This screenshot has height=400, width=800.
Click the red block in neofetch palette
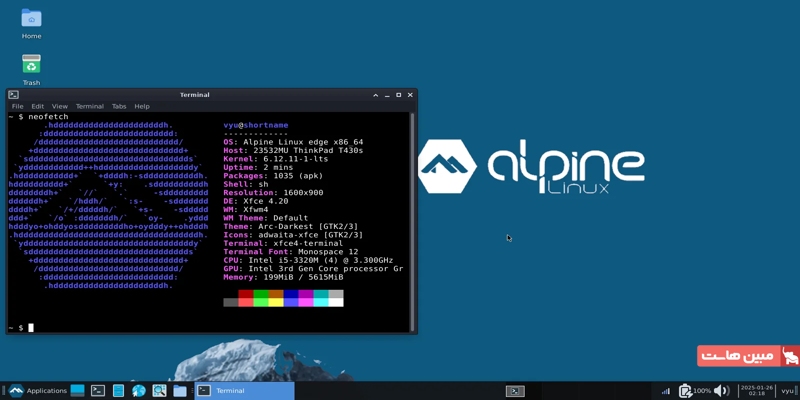pyautogui.click(x=246, y=294)
